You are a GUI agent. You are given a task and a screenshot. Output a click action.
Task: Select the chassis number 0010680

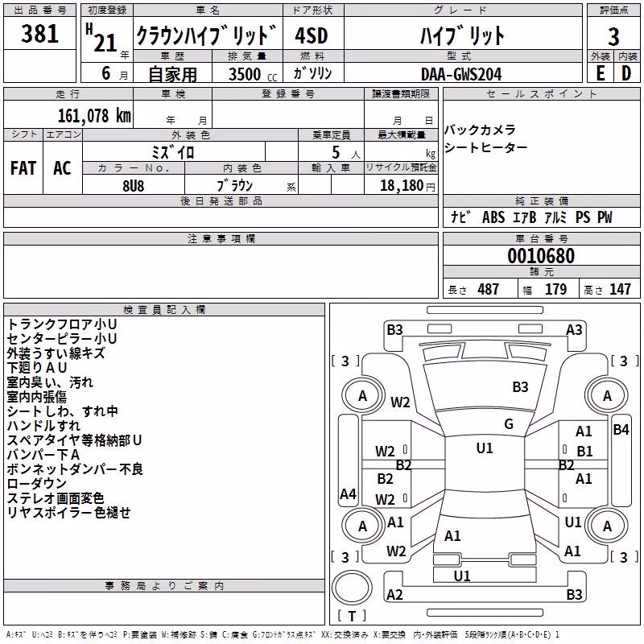[x=541, y=255]
